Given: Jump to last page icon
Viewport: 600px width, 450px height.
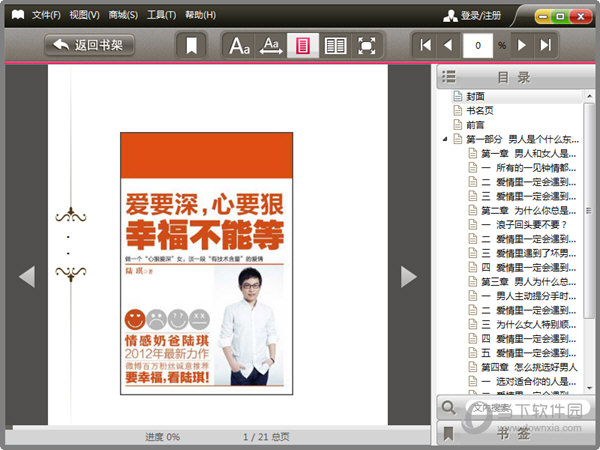Looking at the screenshot, I should tap(546, 45).
